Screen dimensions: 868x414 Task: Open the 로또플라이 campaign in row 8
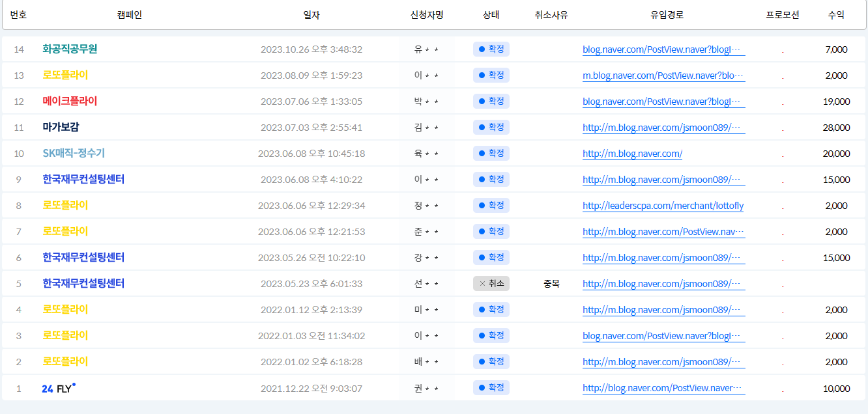[65, 206]
